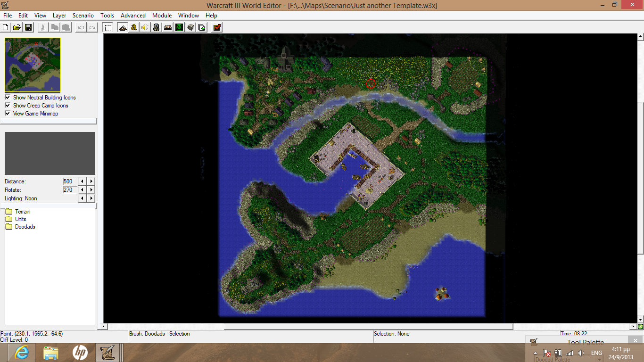Show hidden system tray icons
This screenshot has height=362, width=644.
pyautogui.click(x=535, y=353)
